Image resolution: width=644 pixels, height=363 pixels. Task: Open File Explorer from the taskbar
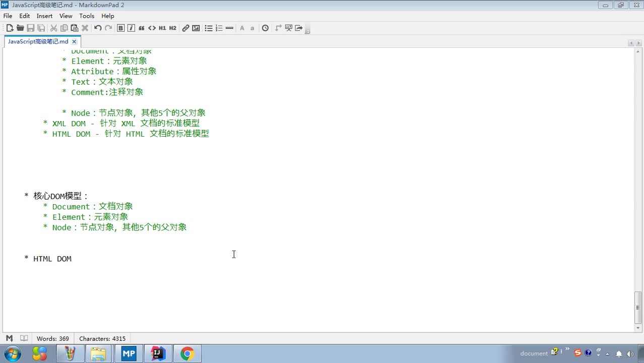pyautogui.click(x=99, y=353)
